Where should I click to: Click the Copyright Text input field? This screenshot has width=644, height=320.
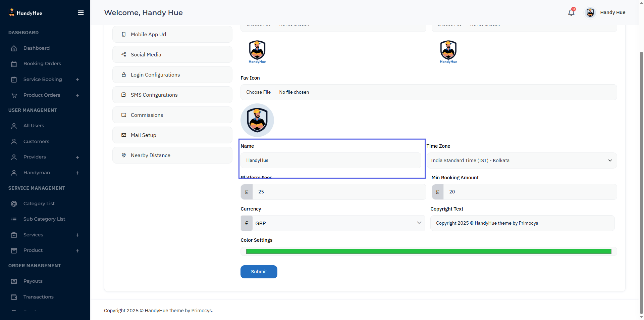pos(522,223)
